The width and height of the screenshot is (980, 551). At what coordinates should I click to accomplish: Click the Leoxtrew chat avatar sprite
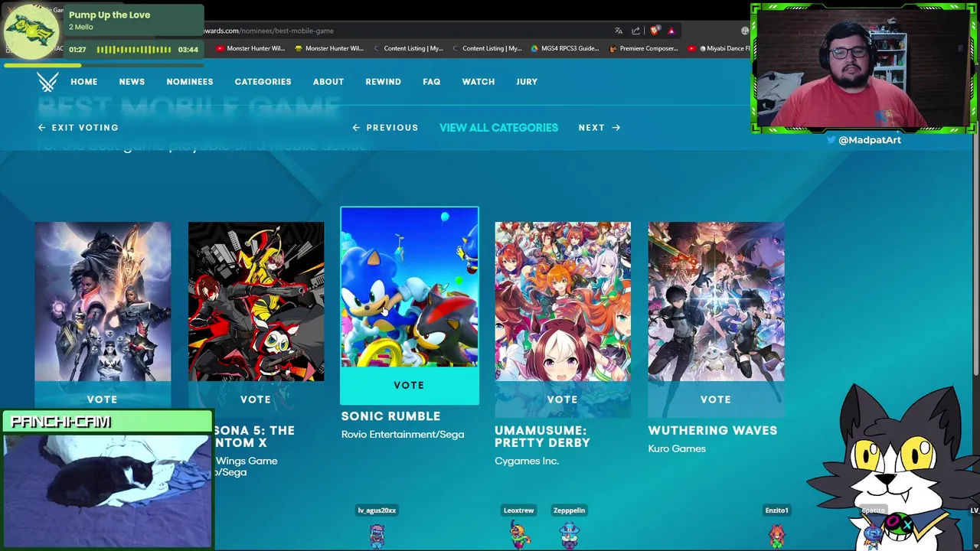point(519,534)
